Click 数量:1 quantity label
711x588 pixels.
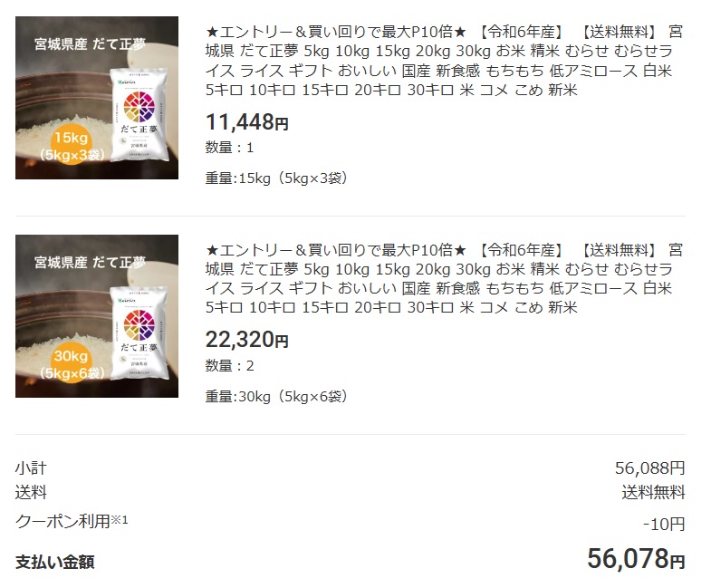tap(229, 148)
